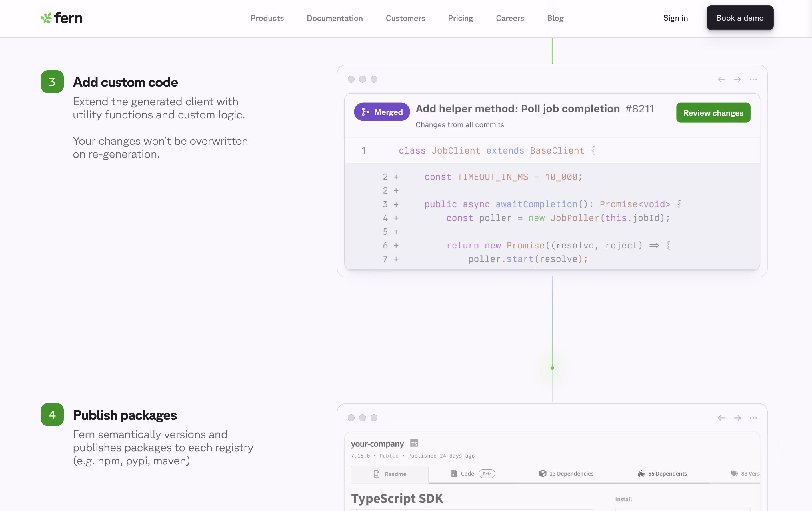Viewport: 812px width, 511px height.
Task: Visit the Careers page
Action: [x=509, y=18]
